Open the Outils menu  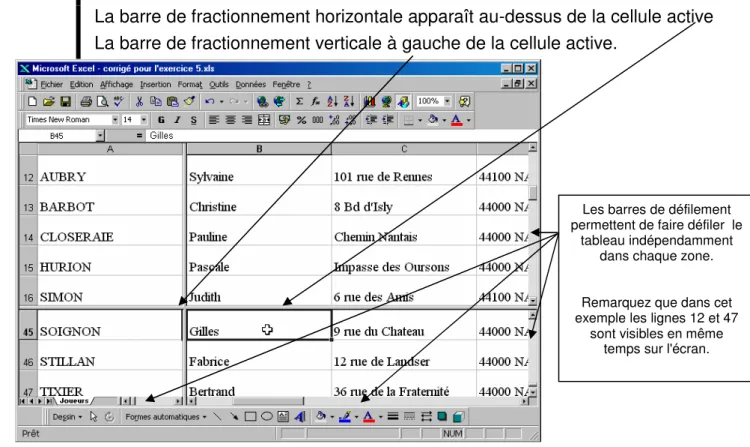219,85
